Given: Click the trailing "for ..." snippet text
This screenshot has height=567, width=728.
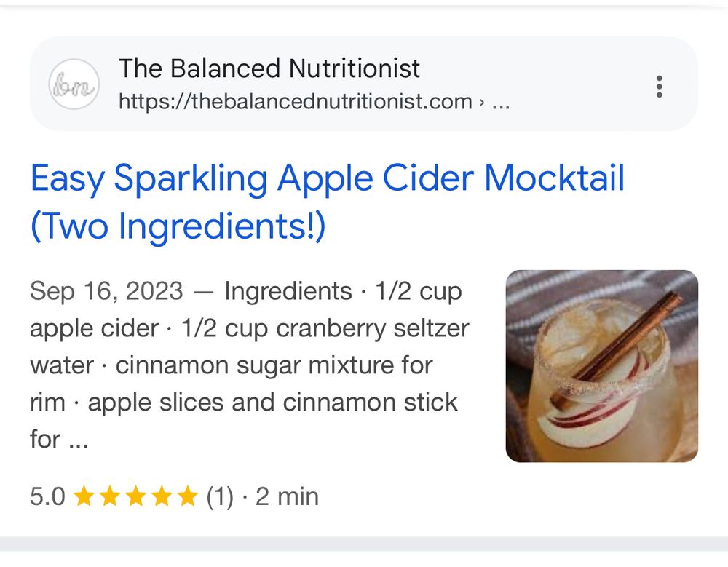Looking at the screenshot, I should (58, 440).
